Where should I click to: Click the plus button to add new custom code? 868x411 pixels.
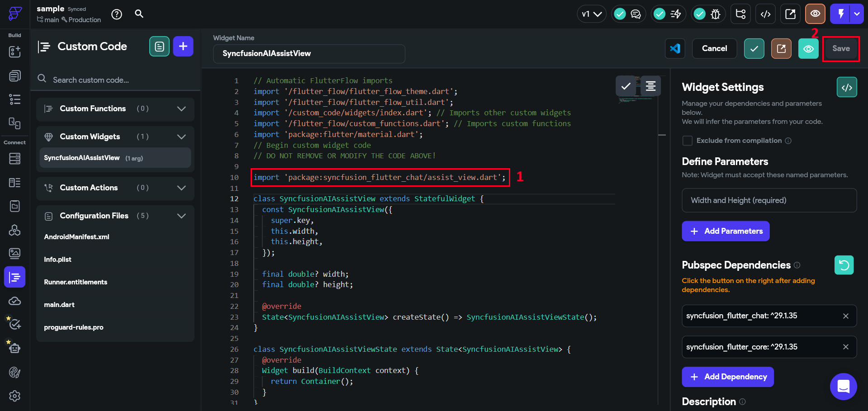[183, 46]
